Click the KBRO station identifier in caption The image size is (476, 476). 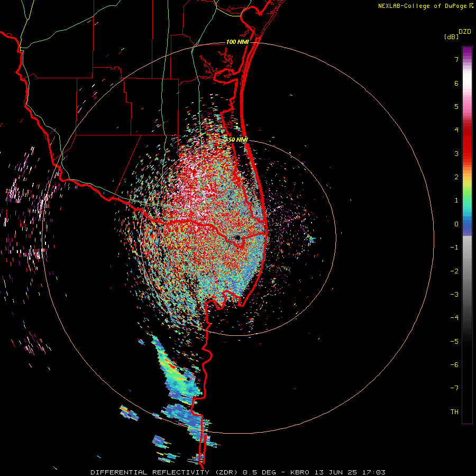(300, 472)
